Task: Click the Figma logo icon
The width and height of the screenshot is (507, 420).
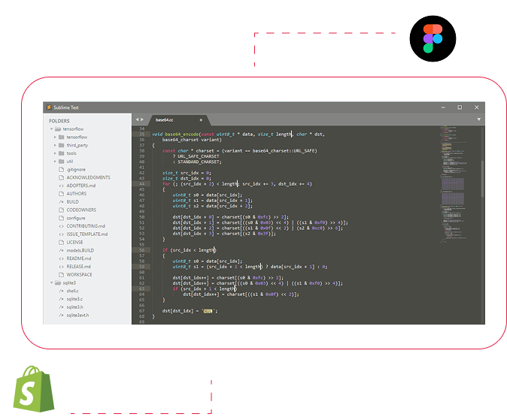Action: 433,38
